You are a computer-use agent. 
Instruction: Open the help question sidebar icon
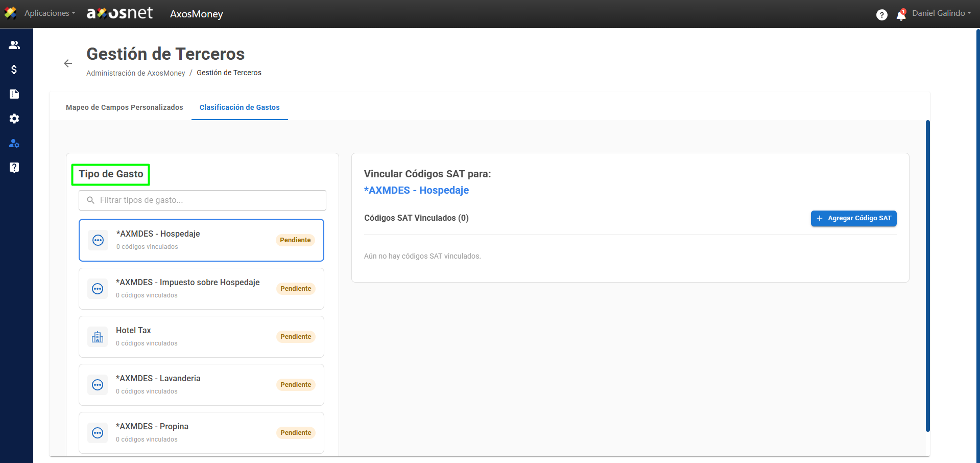pyautogui.click(x=14, y=168)
